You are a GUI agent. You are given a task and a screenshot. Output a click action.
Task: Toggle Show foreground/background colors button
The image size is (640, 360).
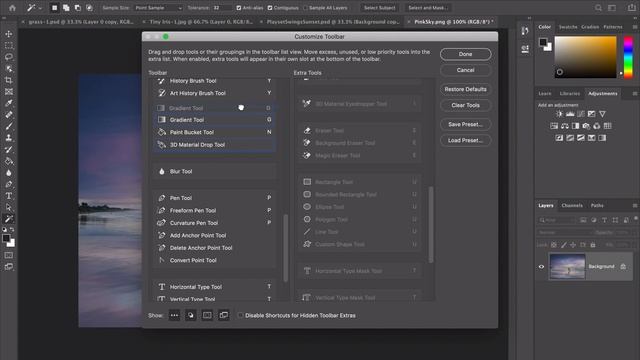click(191, 315)
